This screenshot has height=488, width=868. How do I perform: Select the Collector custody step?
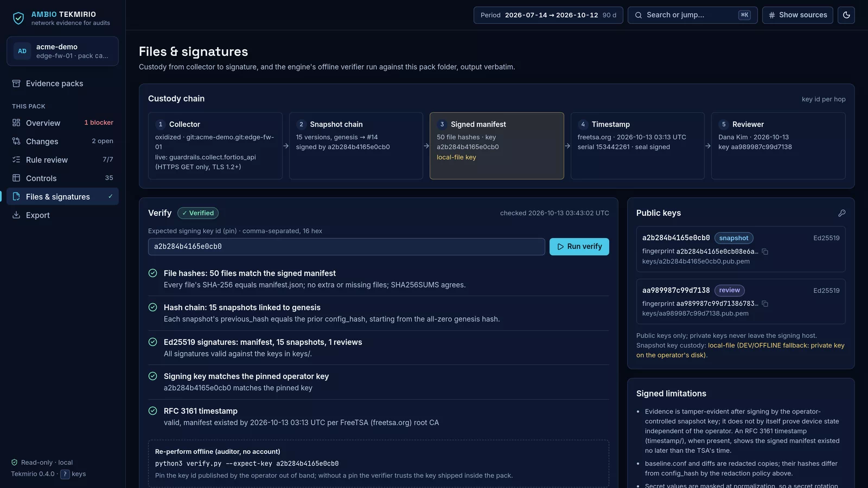[215, 146]
